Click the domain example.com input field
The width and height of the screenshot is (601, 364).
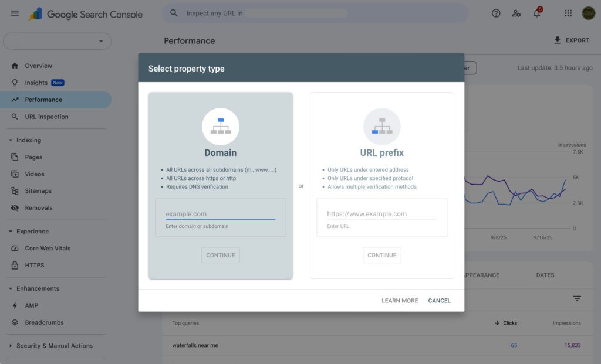[220, 214]
